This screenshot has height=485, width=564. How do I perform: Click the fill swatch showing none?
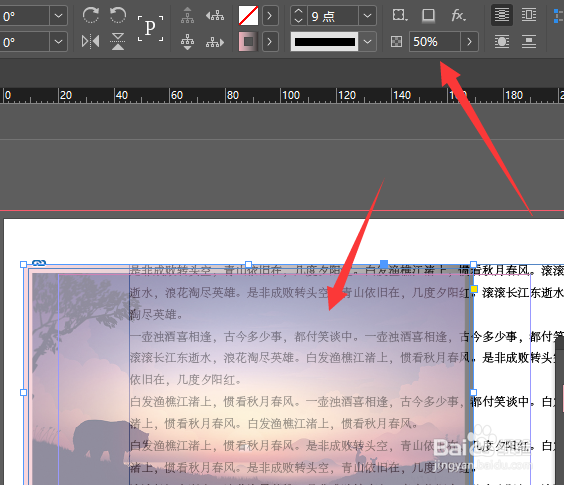[x=248, y=15]
